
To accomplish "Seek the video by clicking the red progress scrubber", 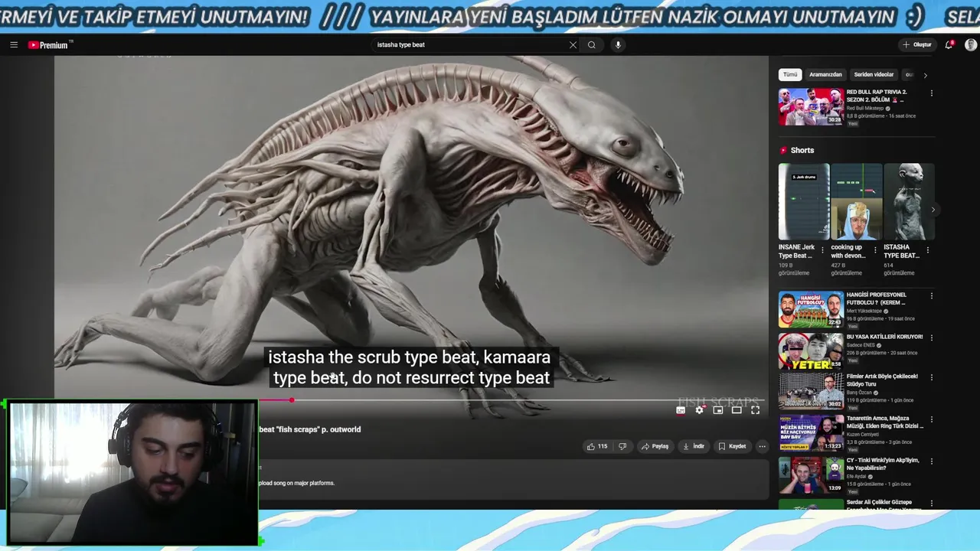I will point(292,400).
